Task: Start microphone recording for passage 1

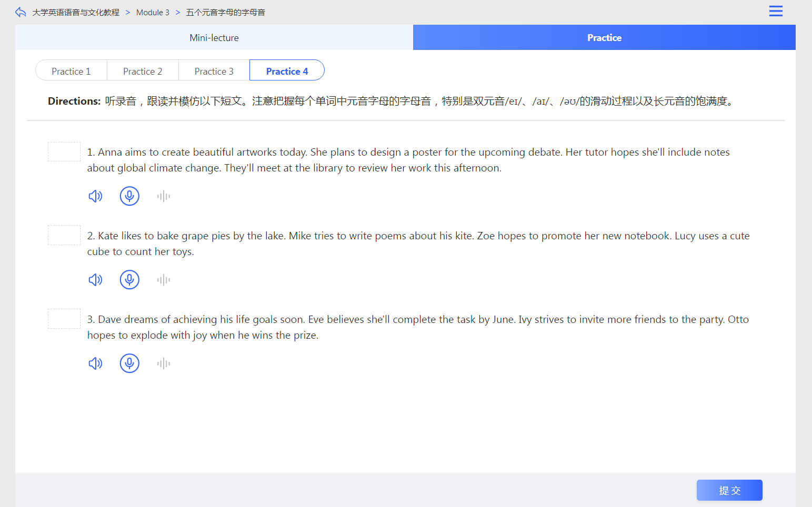Action: click(129, 196)
